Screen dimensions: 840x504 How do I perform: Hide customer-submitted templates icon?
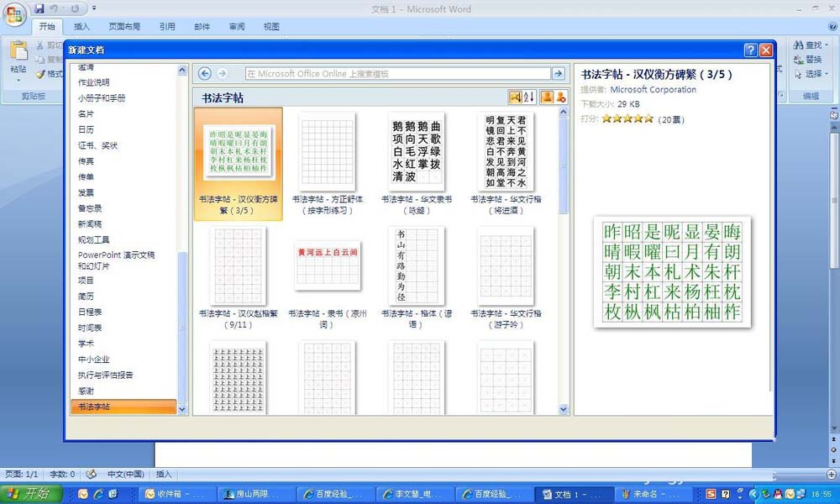pos(560,97)
